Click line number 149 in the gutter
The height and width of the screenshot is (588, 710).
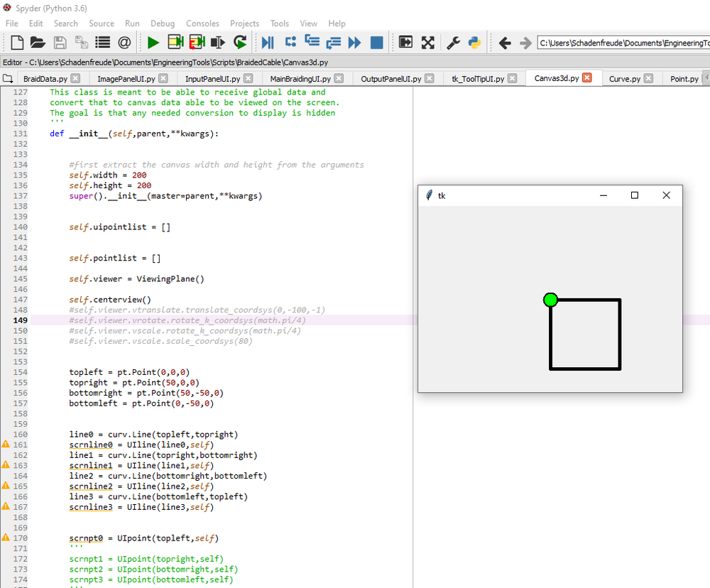(20, 320)
